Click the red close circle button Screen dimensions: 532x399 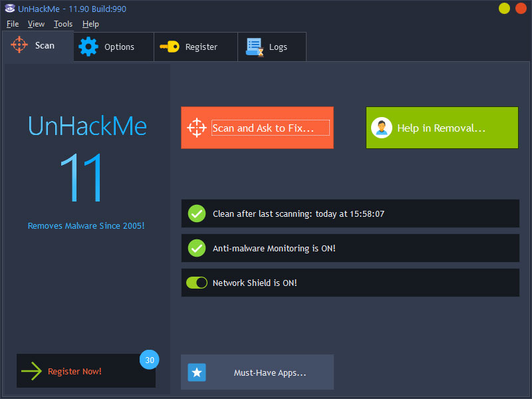click(521, 9)
